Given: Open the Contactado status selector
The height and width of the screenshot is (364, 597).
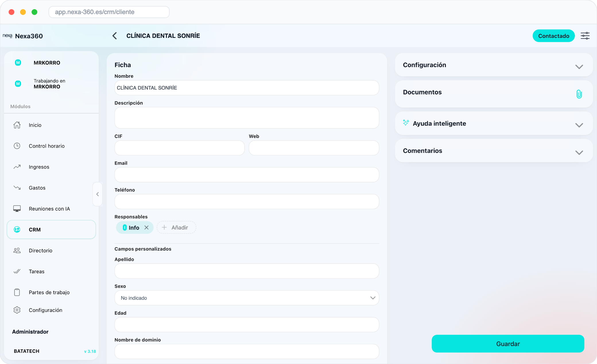Looking at the screenshot, I should (553, 36).
